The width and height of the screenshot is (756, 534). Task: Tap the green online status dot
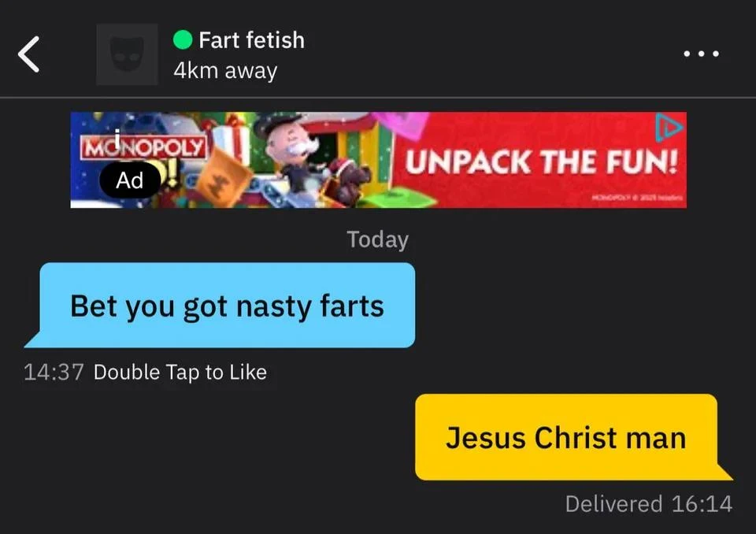click(x=183, y=39)
